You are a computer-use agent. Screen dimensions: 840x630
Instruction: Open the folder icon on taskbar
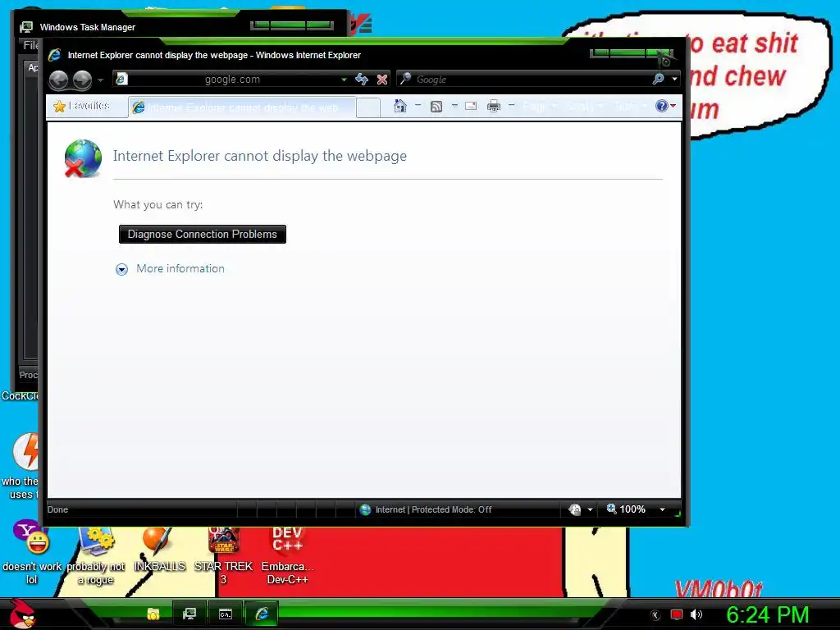tap(153, 614)
